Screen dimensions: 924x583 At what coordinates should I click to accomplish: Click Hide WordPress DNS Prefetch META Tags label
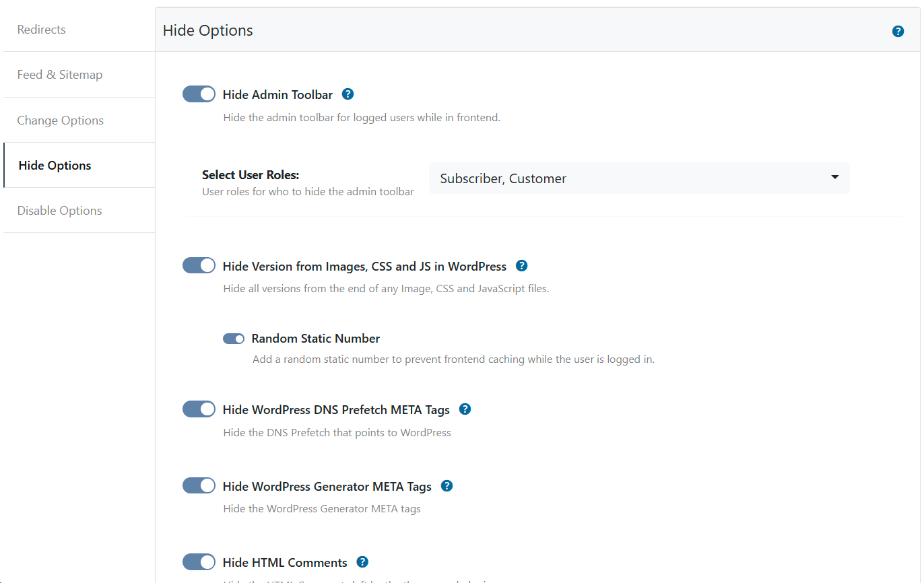tap(336, 410)
